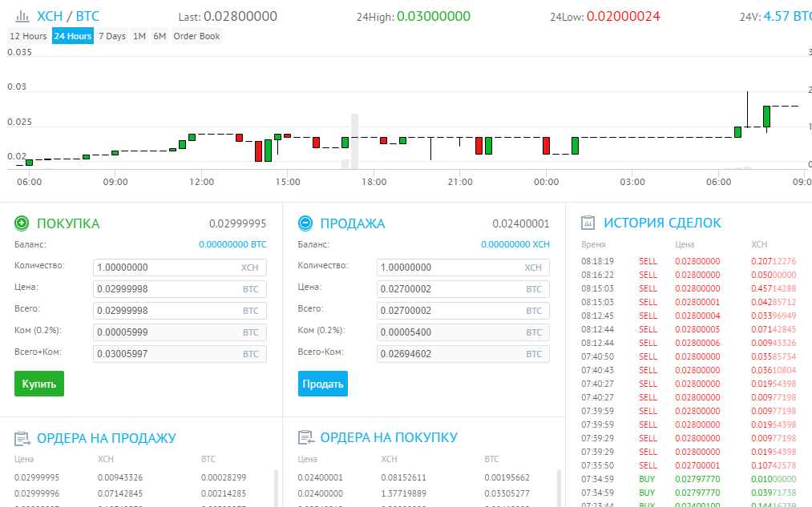Click the blue minus icon on the ПРОДАЖА panel
The height and width of the screenshot is (507, 812).
click(307, 223)
